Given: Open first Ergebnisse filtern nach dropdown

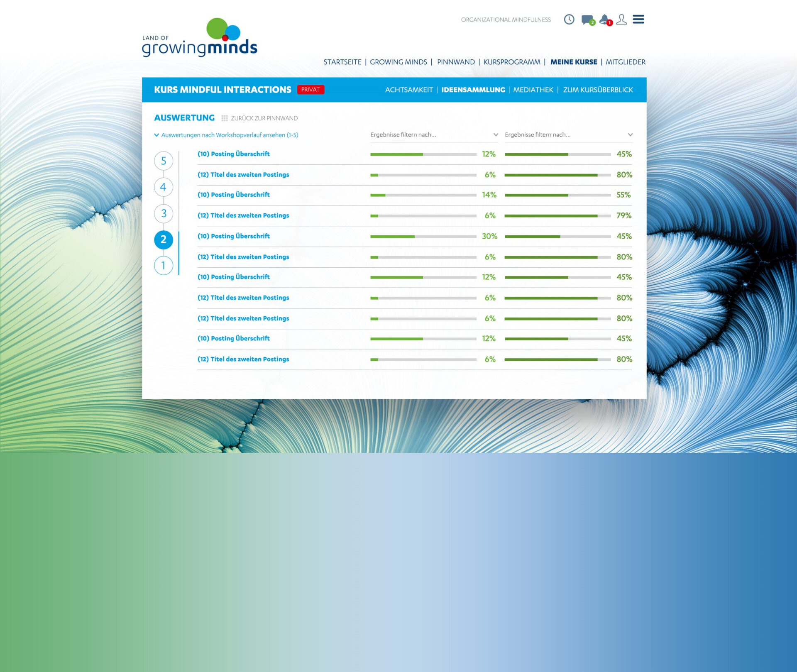Looking at the screenshot, I should (x=434, y=135).
